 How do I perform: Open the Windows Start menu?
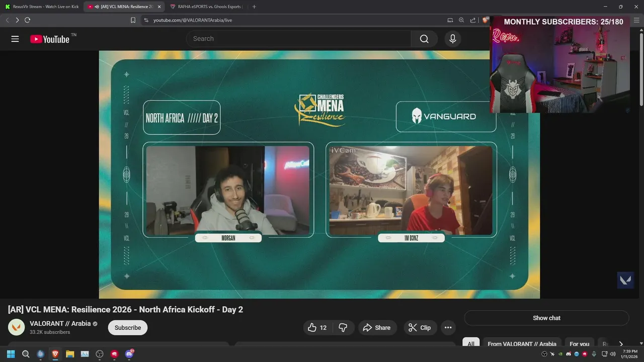pyautogui.click(x=11, y=354)
